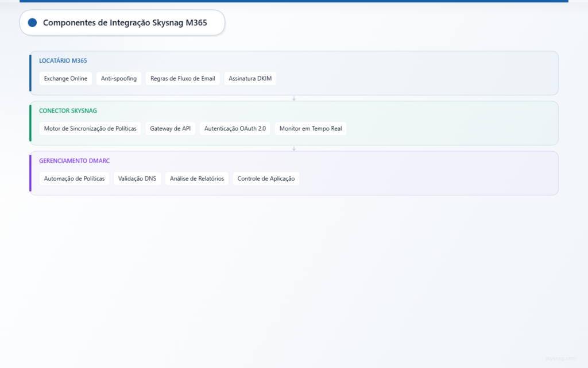588x368 pixels.
Task: Click Motor de Sincronização de Políticas chip
Action: 90,128
